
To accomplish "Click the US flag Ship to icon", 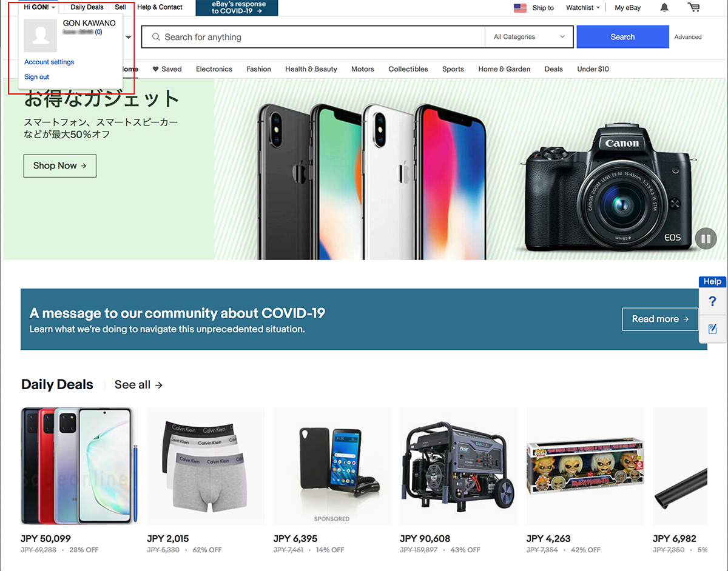I will click(x=520, y=8).
